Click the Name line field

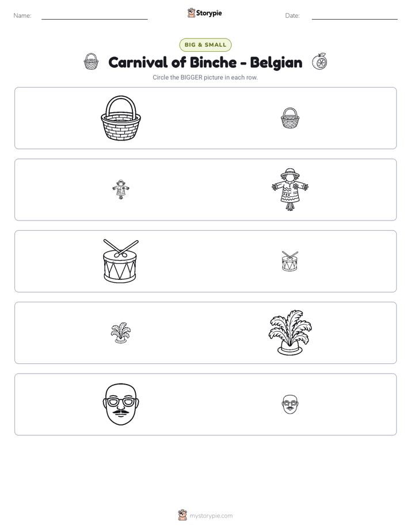pos(94,16)
